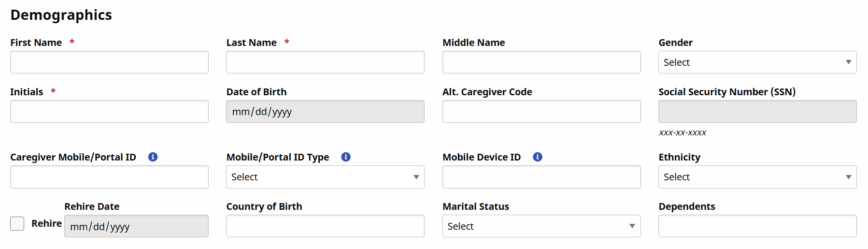Click into the Middle Name field
868x249 pixels.
[541, 62]
